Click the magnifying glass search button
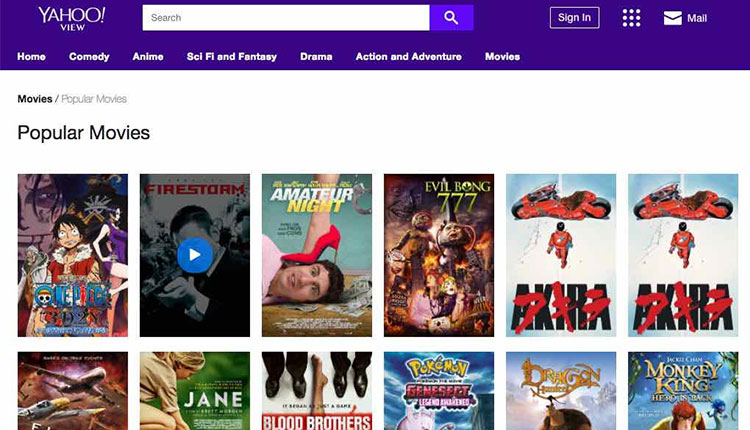 point(451,18)
